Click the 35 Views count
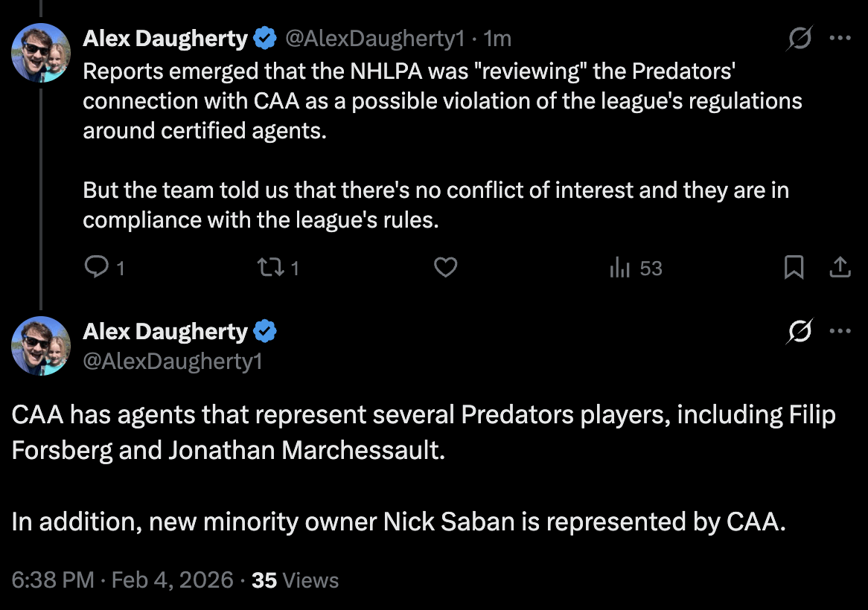Image resolution: width=868 pixels, height=610 pixels. coord(295,580)
